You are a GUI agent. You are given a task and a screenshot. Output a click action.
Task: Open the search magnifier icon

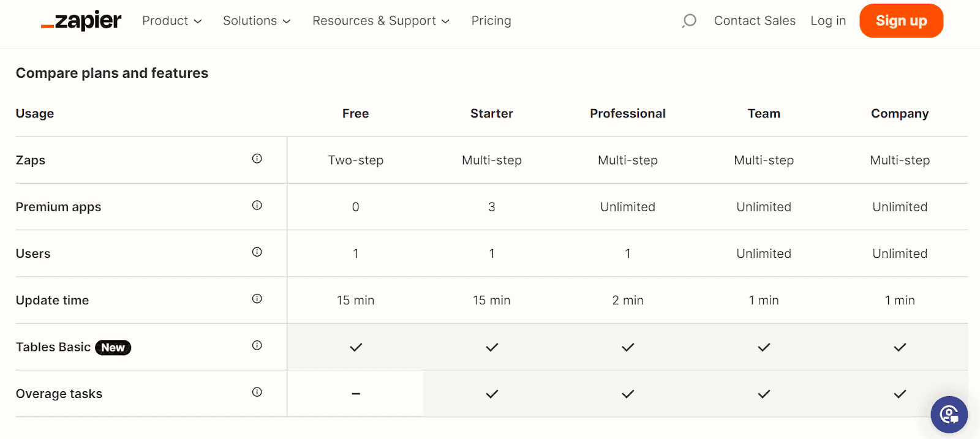pos(689,21)
